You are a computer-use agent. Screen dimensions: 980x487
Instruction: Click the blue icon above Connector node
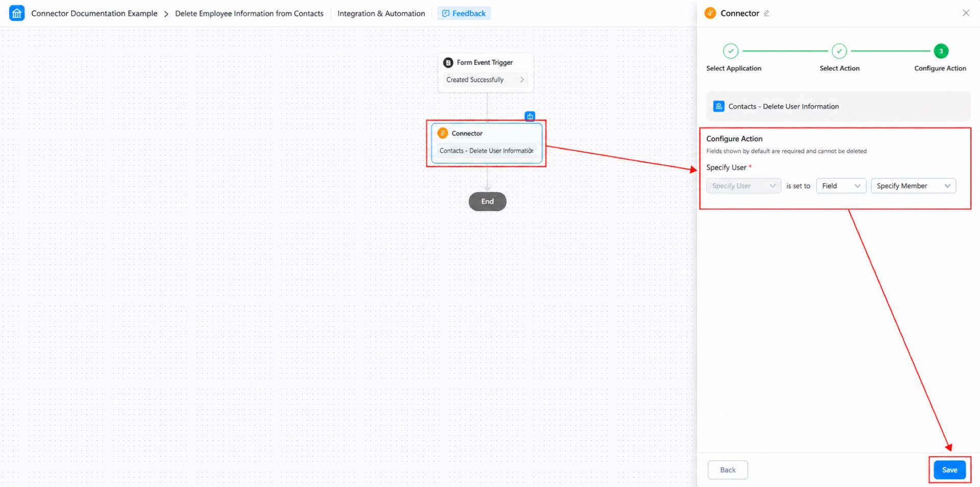(530, 116)
